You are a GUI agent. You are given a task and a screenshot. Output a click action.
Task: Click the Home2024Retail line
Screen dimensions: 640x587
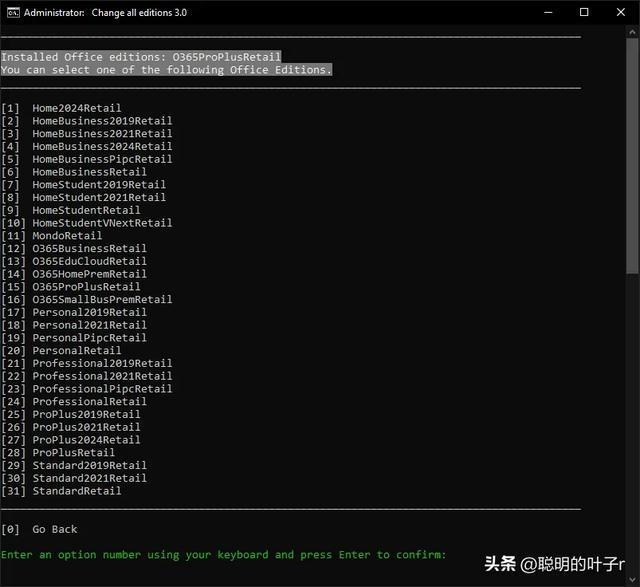(61, 108)
